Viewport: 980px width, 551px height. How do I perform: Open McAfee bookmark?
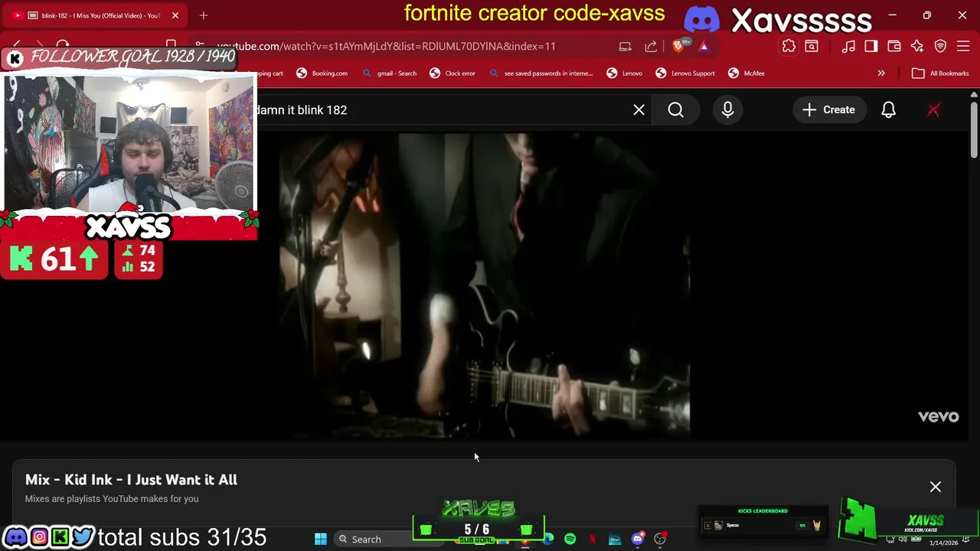click(x=746, y=73)
